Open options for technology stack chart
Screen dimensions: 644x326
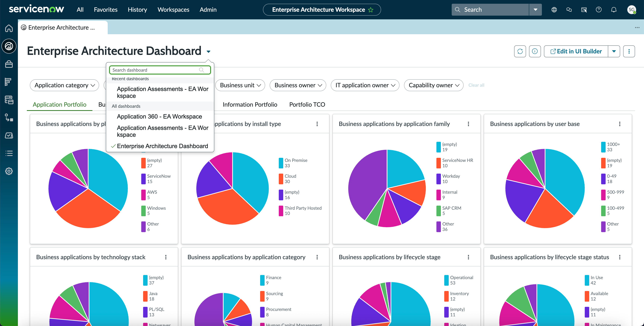(x=166, y=257)
